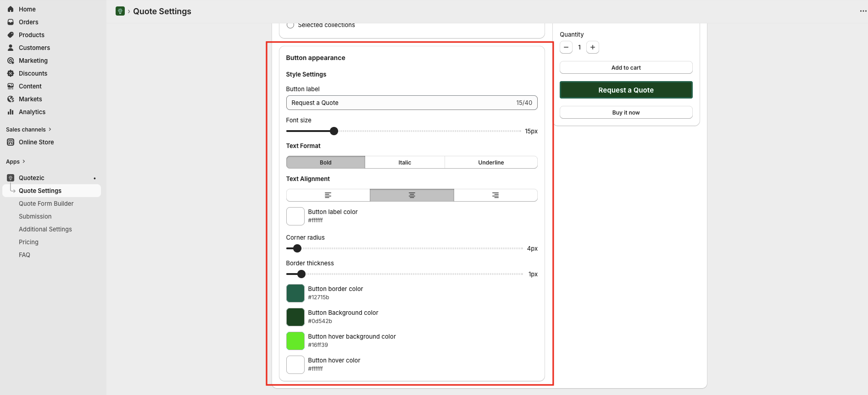The width and height of the screenshot is (868, 395).
Task: Open the three-dot menu in top right
Action: coord(862,11)
